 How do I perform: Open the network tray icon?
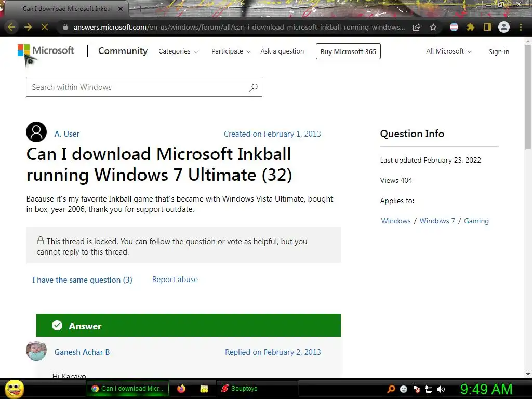pyautogui.click(x=429, y=389)
